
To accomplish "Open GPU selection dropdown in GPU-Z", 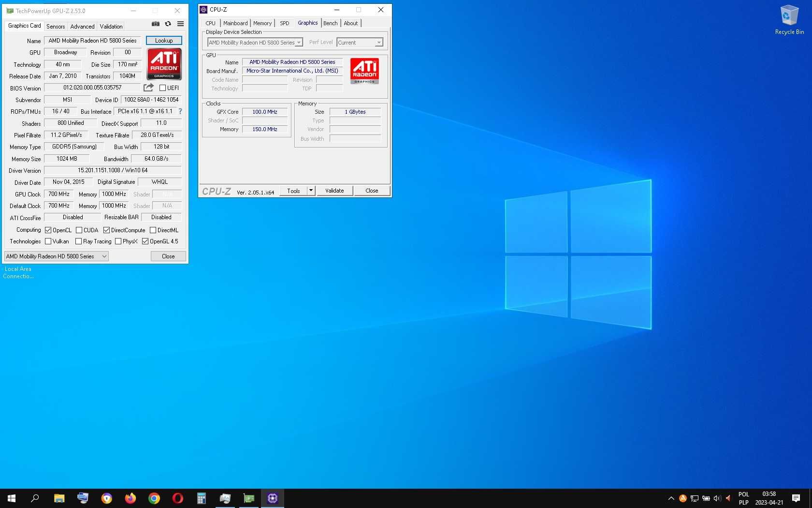I will click(57, 256).
